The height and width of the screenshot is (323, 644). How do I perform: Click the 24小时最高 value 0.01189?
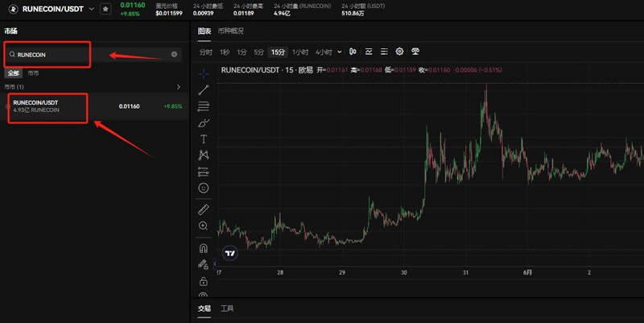click(x=244, y=13)
